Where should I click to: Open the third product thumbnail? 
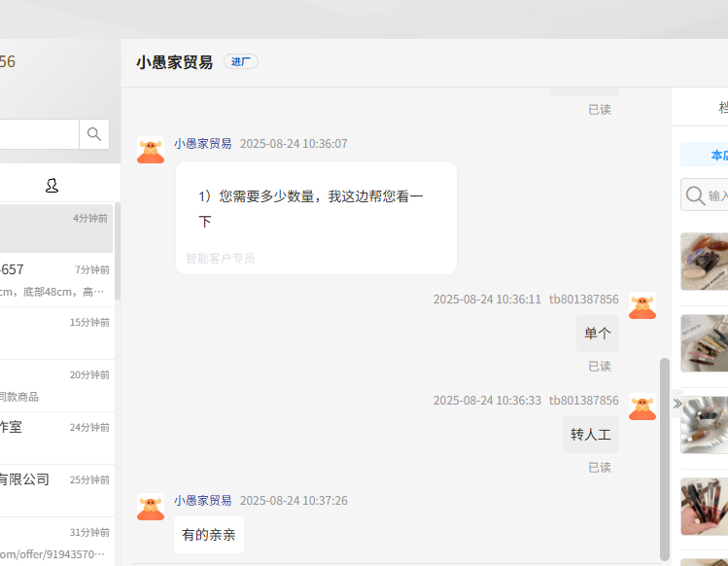tap(705, 425)
